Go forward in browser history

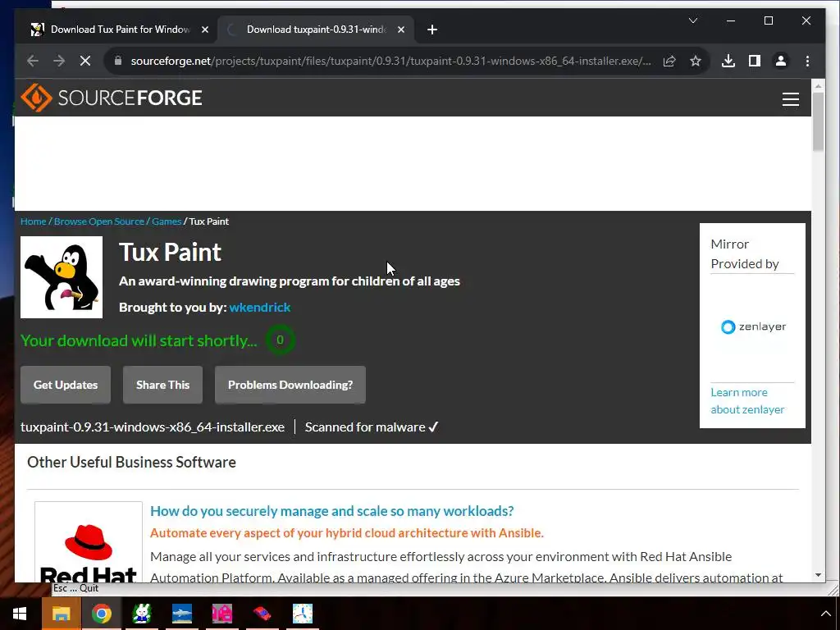[59, 61]
